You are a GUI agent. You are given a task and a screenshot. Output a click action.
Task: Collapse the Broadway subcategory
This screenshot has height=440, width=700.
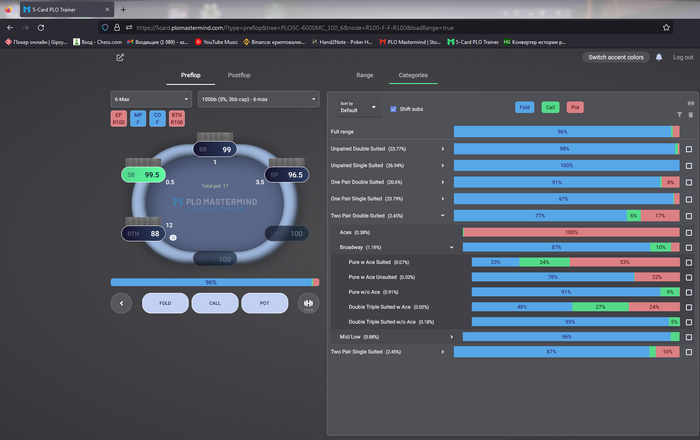point(451,247)
